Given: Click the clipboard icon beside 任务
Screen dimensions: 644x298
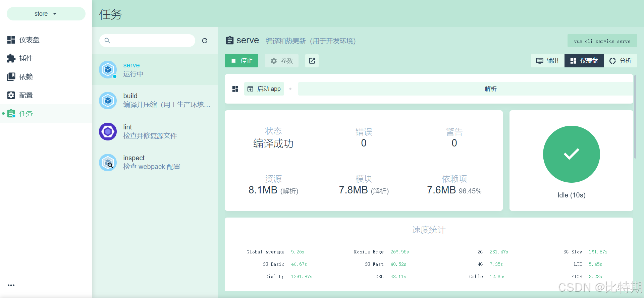Looking at the screenshot, I should click(11, 114).
